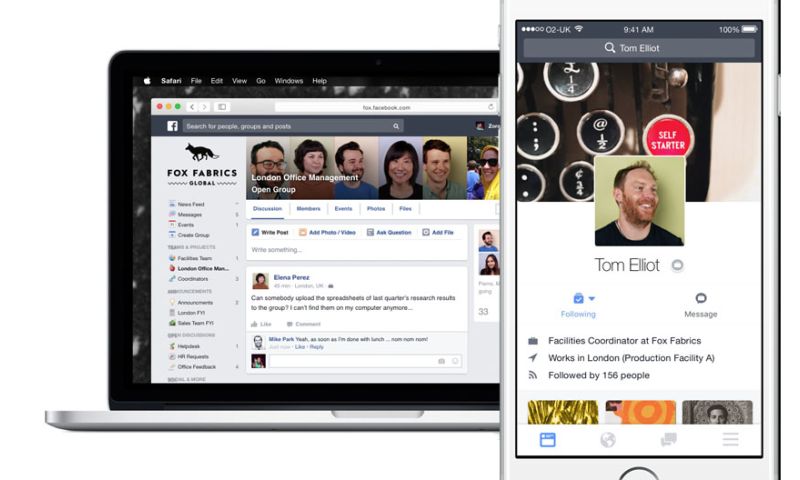Open Elena Perez's profile link
This screenshot has width=800, height=480.
(x=291, y=277)
